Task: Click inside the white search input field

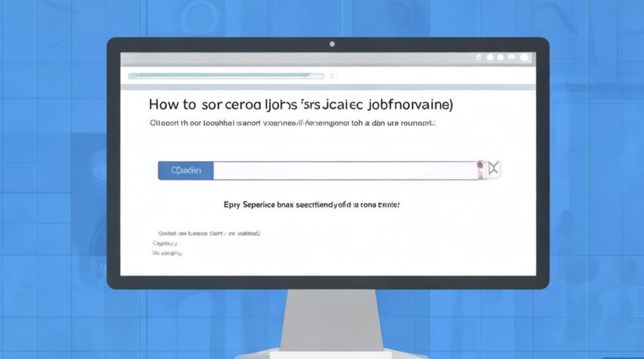Action: coord(344,170)
